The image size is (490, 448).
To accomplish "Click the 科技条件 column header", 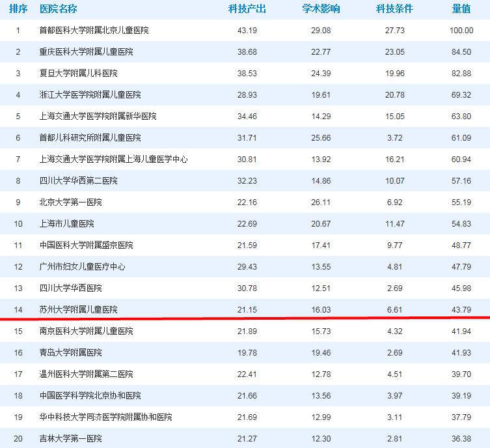I will (x=395, y=8).
